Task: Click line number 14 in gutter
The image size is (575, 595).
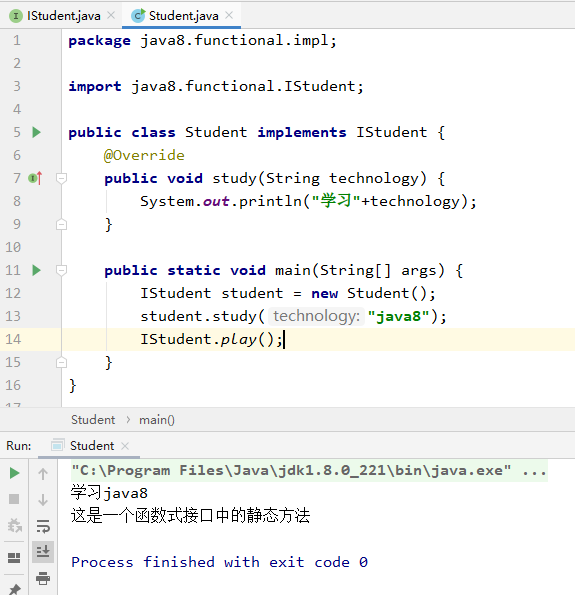Action: point(13,339)
